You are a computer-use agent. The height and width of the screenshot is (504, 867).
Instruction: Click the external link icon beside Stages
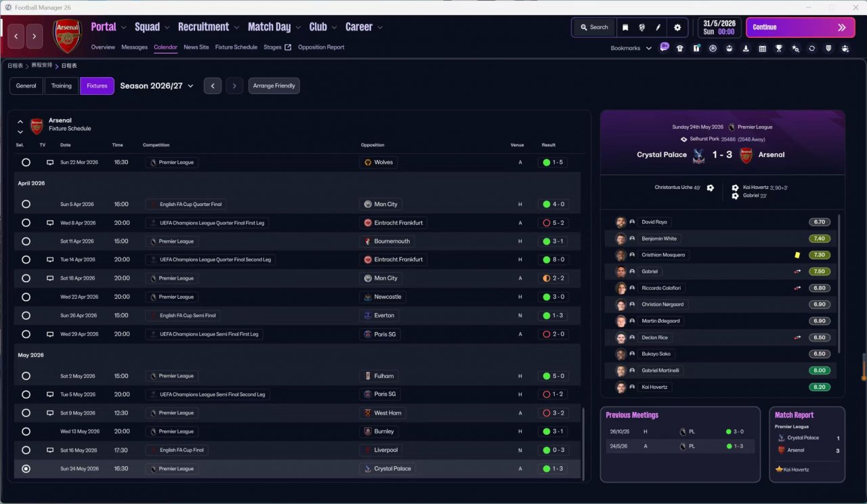[288, 47]
